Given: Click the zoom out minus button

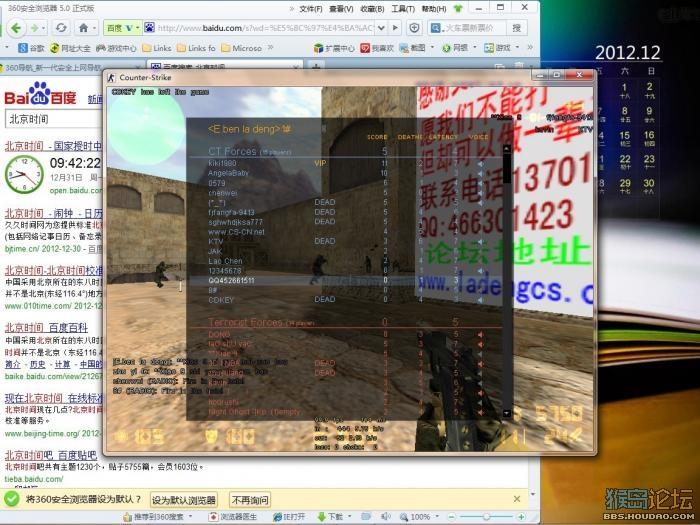Looking at the screenshot, I should 451,517.
